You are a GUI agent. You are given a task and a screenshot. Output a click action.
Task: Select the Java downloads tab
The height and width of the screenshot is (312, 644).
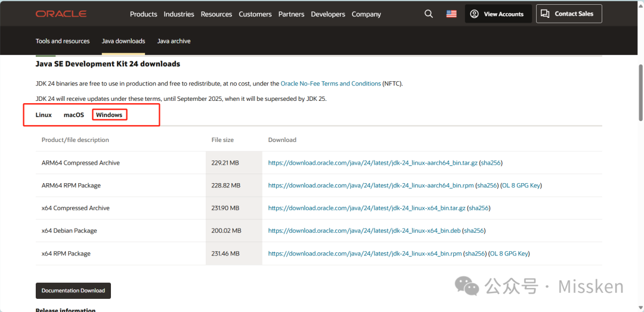pyautogui.click(x=123, y=41)
